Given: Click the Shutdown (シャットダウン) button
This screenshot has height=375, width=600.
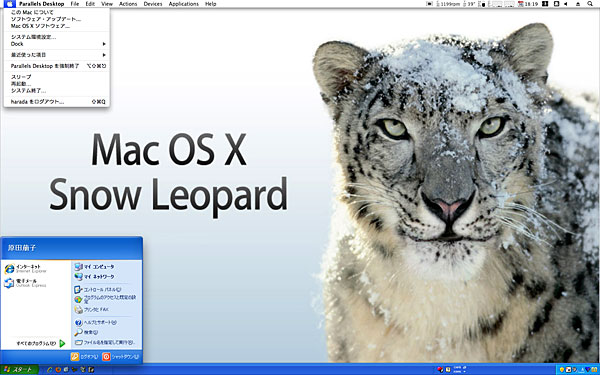Looking at the screenshot, I should [120, 357].
